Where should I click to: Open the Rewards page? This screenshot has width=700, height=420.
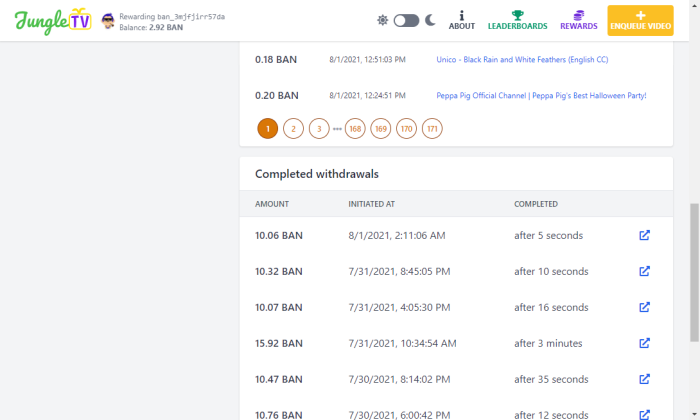point(579,21)
